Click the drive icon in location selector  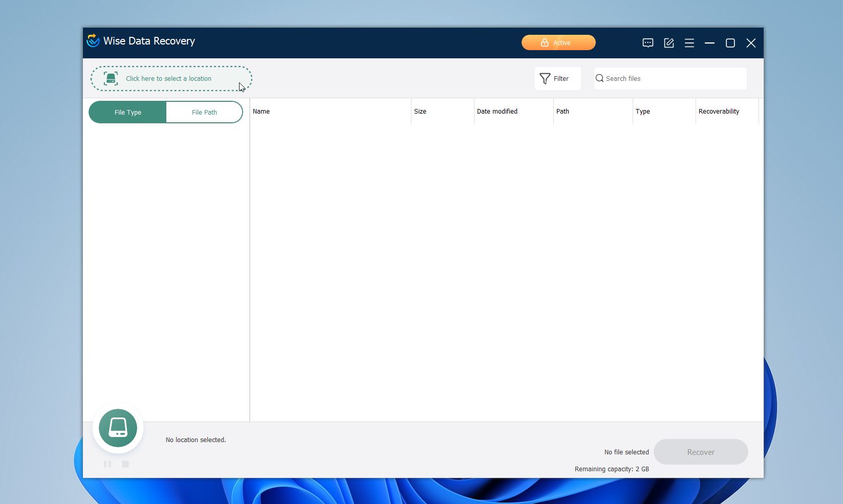pyautogui.click(x=110, y=78)
